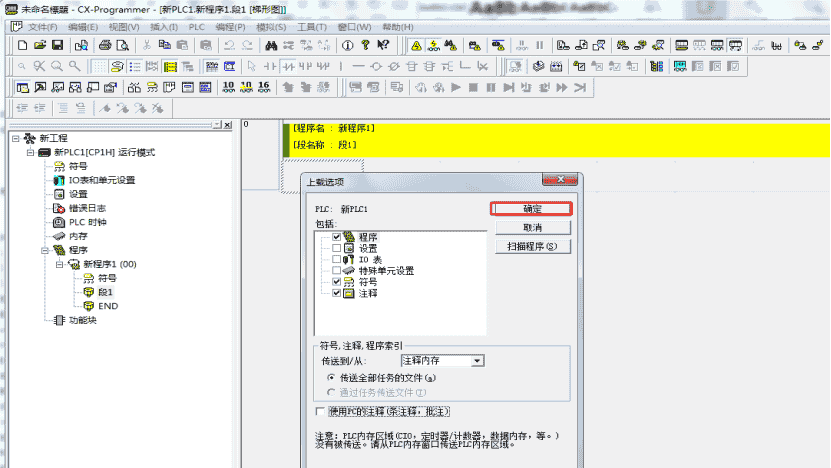Viewport: 831px width, 468px height.
Task: Collapse the 新工程 root tree node
Action: click(16, 138)
